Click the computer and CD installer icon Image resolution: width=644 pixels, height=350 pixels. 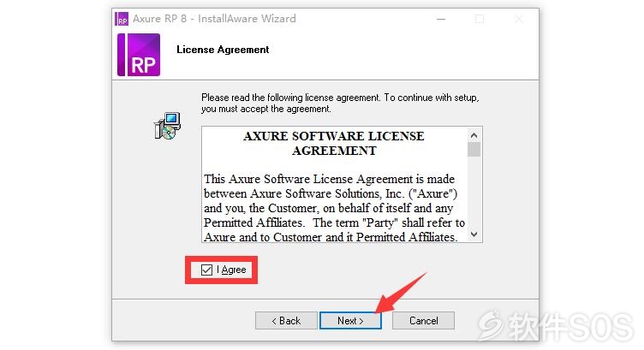168,126
